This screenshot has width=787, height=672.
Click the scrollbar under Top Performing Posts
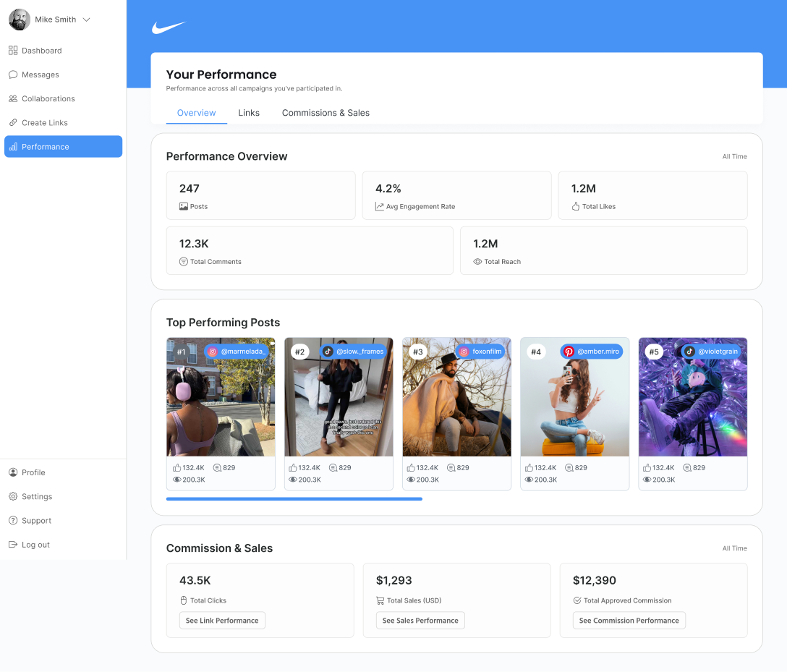pos(294,498)
